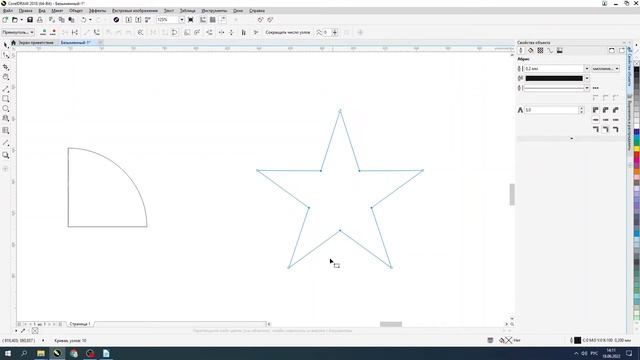
Task: Select the Shape node-editing tool
Action: click(x=6, y=56)
